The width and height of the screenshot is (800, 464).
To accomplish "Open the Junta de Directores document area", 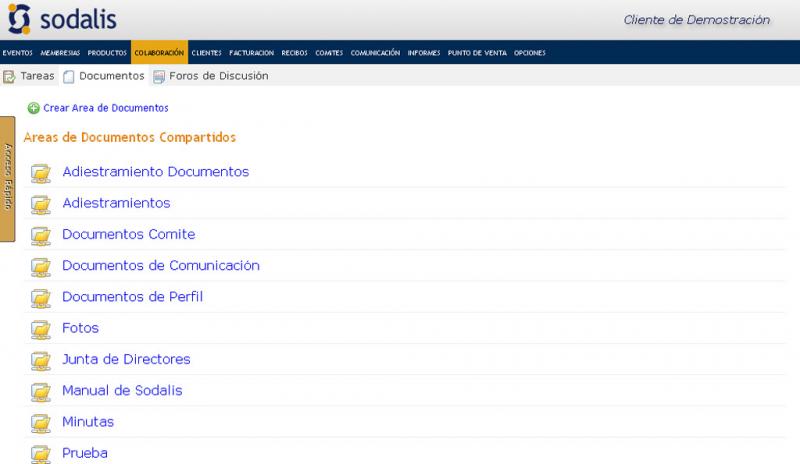I will [x=126, y=359].
